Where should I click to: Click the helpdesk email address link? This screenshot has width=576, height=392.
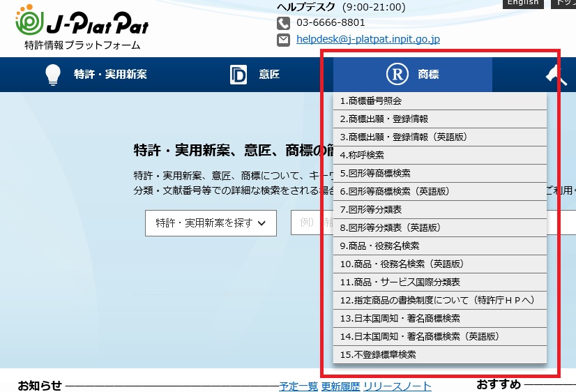(368, 39)
